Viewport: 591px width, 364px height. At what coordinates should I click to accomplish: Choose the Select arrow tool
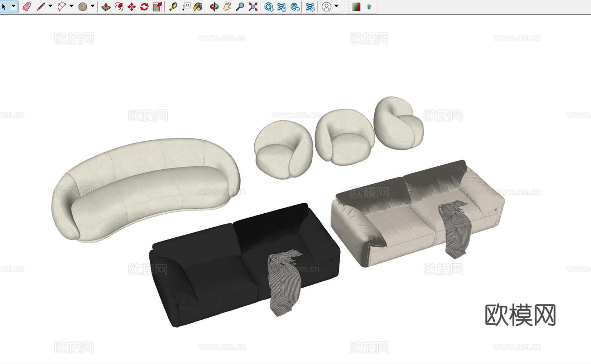coord(4,6)
